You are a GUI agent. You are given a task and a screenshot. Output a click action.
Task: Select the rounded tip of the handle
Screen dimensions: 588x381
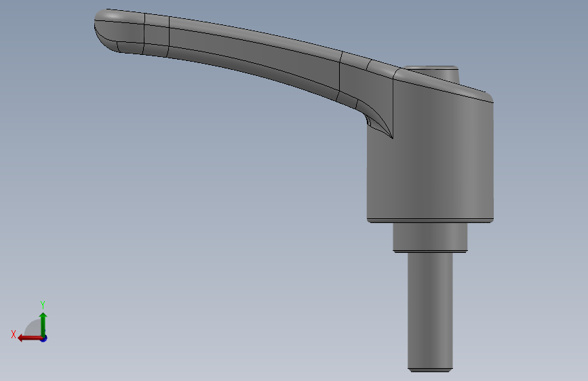tap(118, 31)
